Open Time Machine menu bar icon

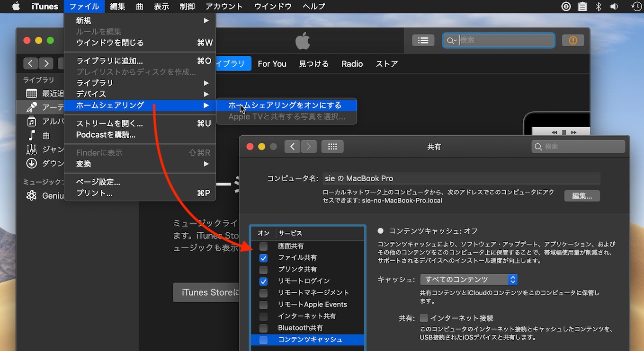point(637,6)
